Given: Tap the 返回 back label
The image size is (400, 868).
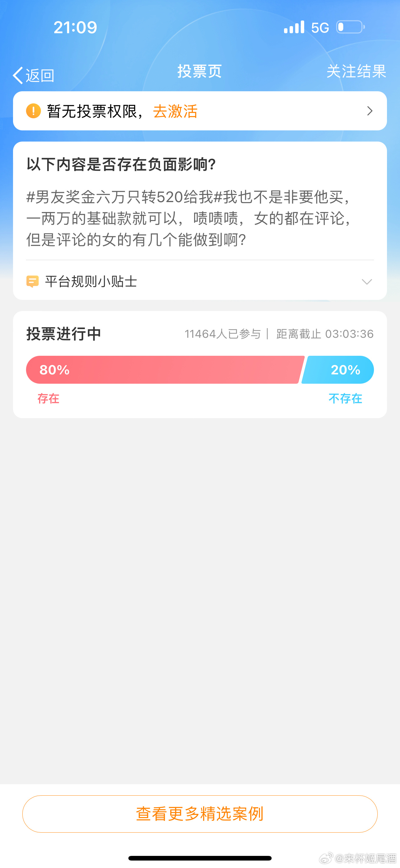Looking at the screenshot, I should 40,75.
